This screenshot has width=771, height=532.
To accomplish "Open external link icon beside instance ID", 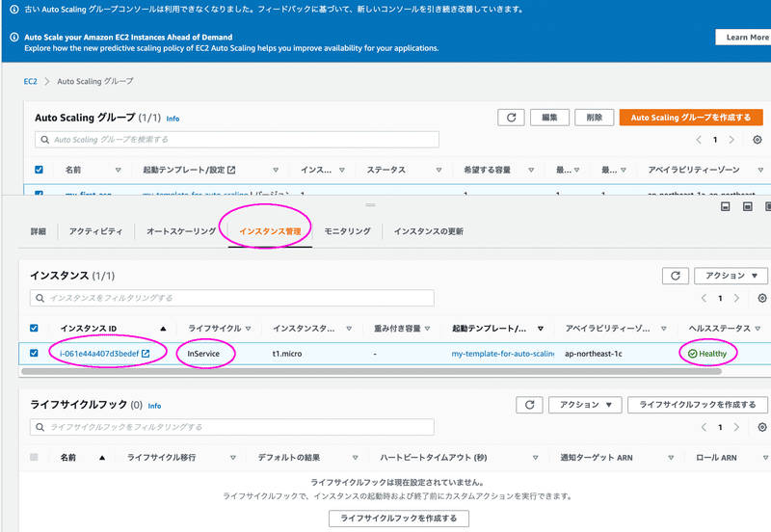I will coord(146,353).
